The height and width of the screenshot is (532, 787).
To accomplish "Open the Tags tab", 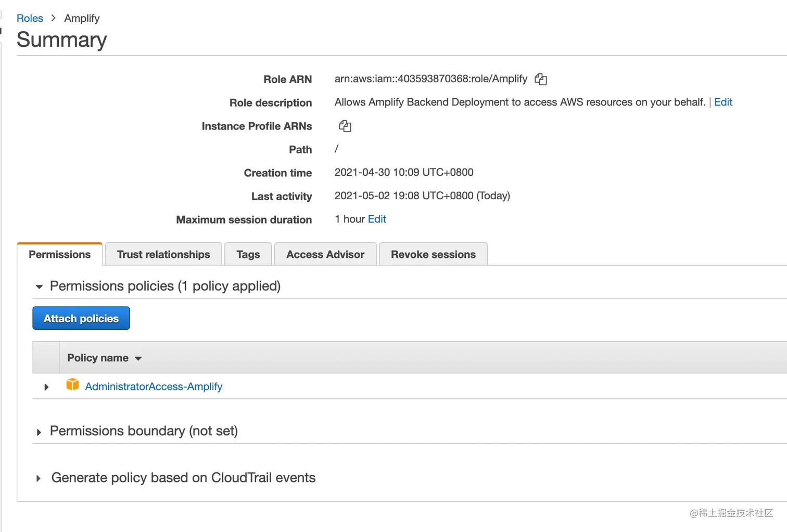I will coord(248,254).
